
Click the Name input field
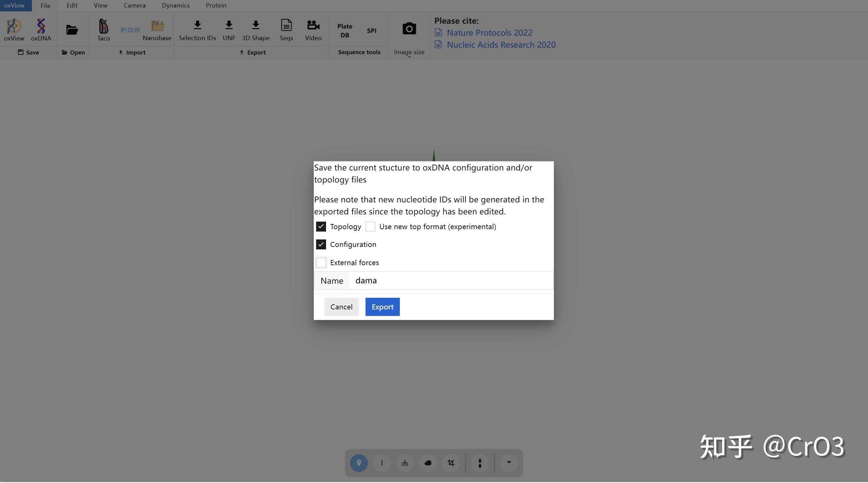450,281
